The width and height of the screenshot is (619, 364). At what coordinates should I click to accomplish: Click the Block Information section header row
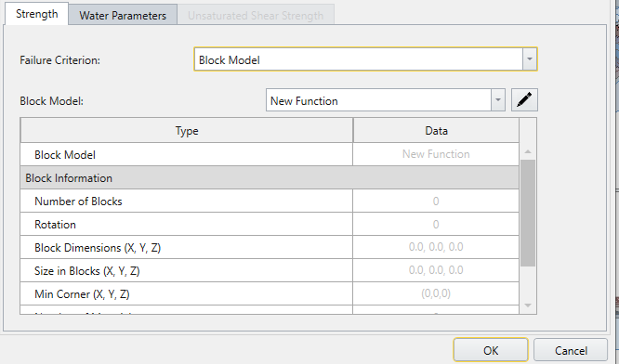pyautogui.click(x=270, y=178)
